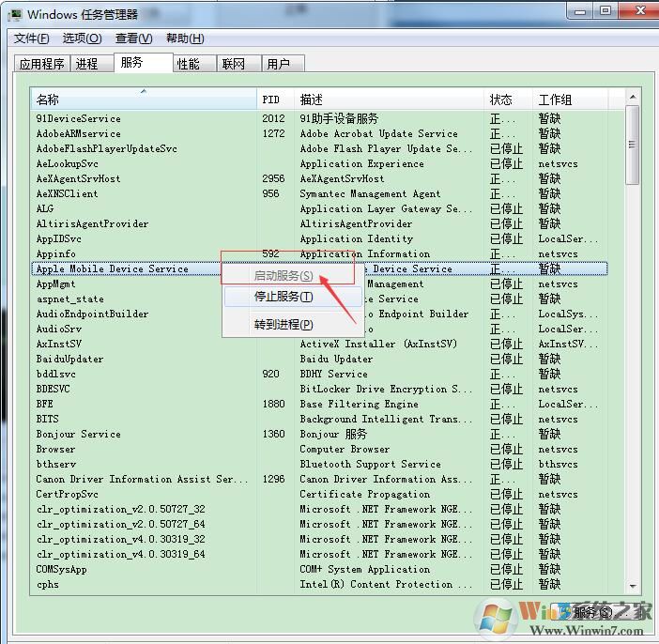This screenshot has height=644, width=659.
Task: Open the 查看(V) menu
Action: (133, 38)
